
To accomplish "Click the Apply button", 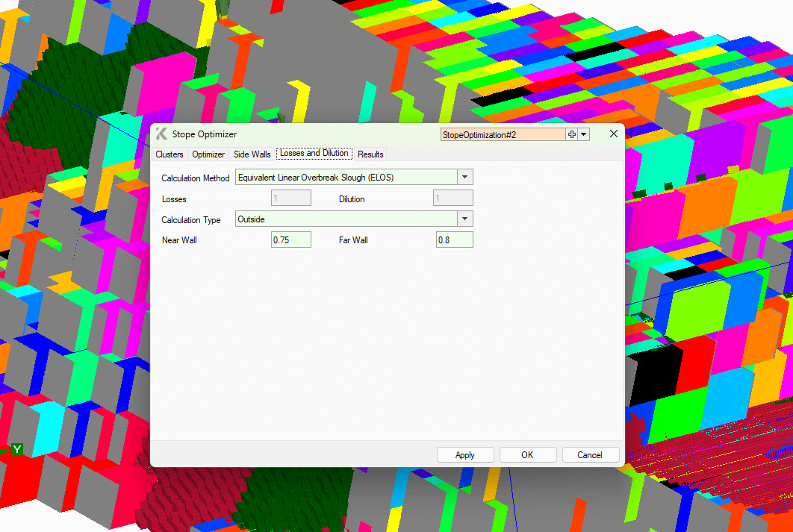I will 465,454.
